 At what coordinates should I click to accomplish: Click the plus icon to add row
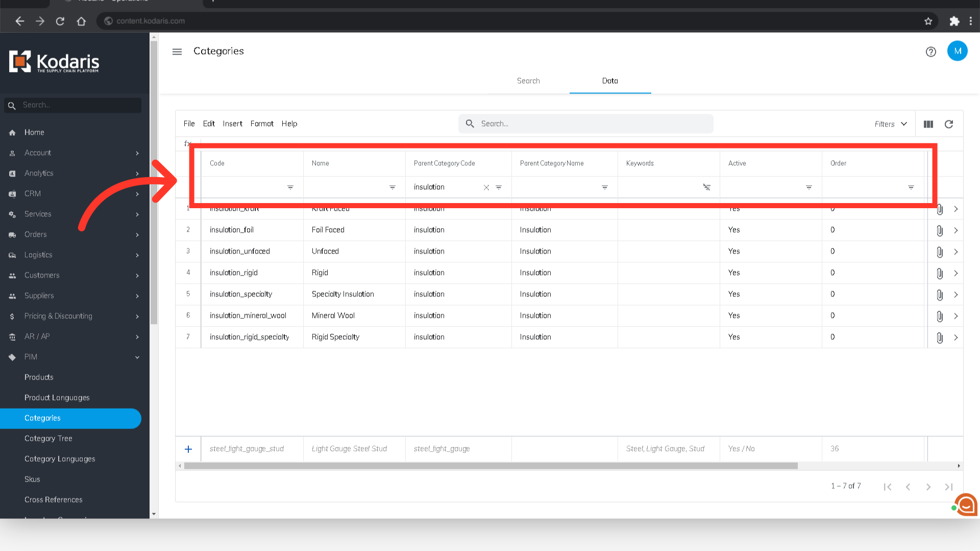pos(188,449)
